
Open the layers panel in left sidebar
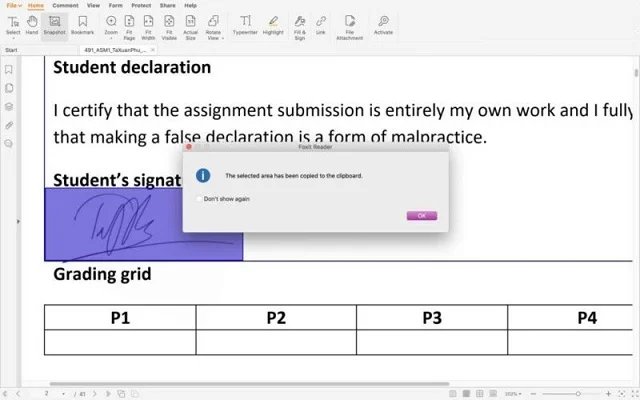[9, 107]
